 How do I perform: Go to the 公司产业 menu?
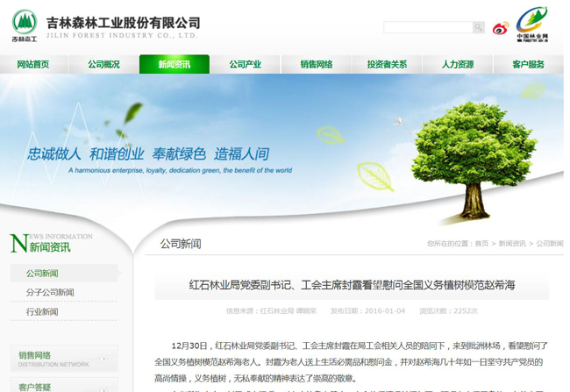(246, 65)
